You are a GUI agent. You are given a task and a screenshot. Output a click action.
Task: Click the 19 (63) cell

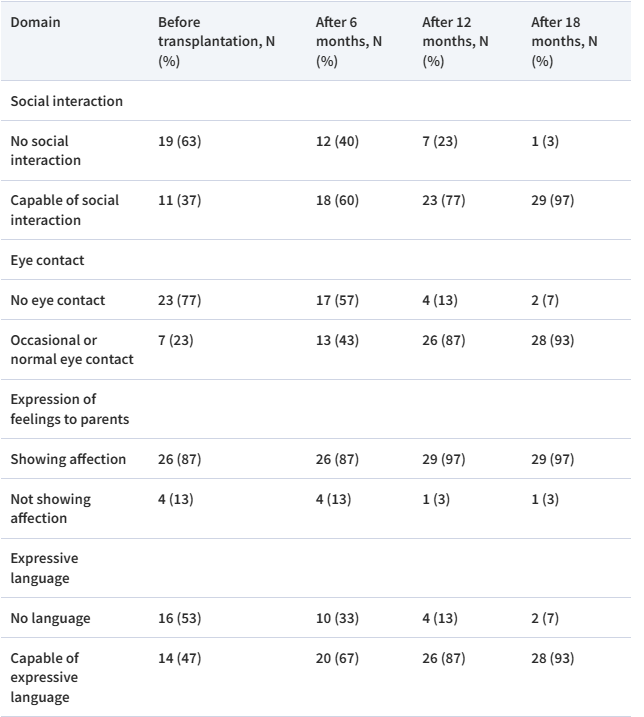pos(180,141)
